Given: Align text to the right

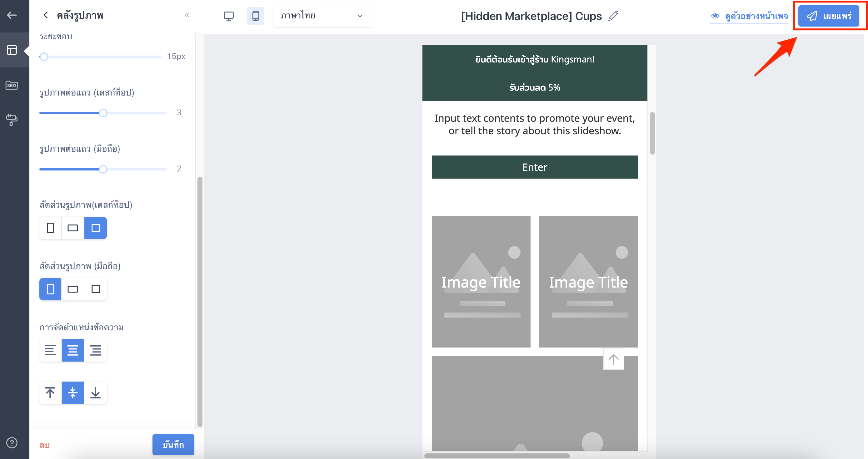Looking at the screenshot, I should [x=95, y=350].
